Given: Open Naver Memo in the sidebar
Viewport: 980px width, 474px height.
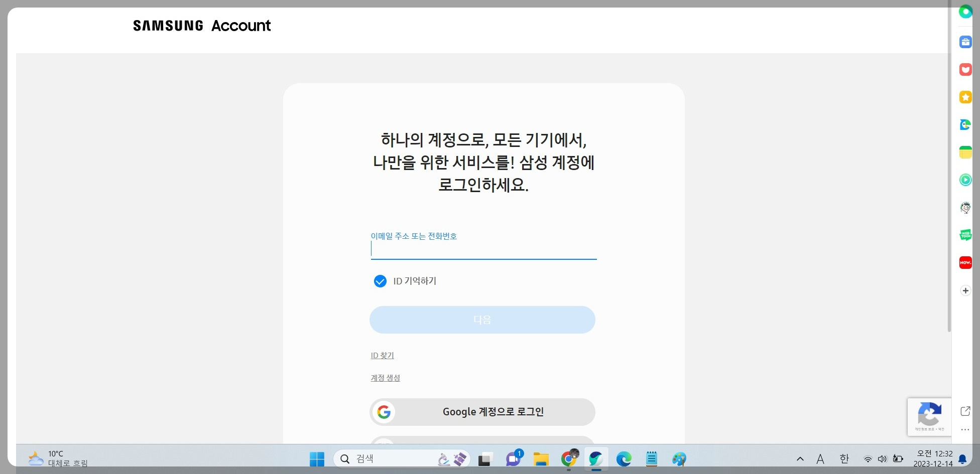Looking at the screenshot, I should [x=965, y=152].
